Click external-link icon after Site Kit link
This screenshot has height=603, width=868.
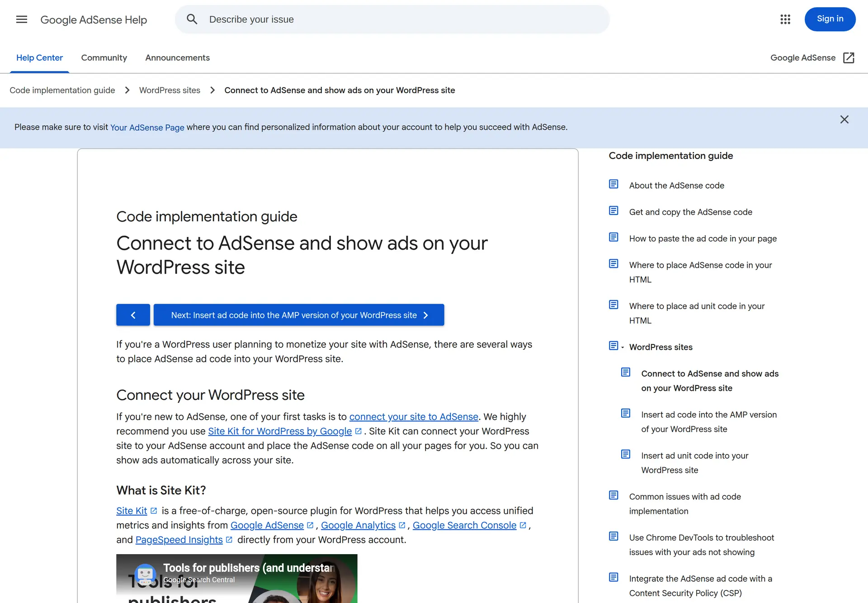tap(154, 511)
